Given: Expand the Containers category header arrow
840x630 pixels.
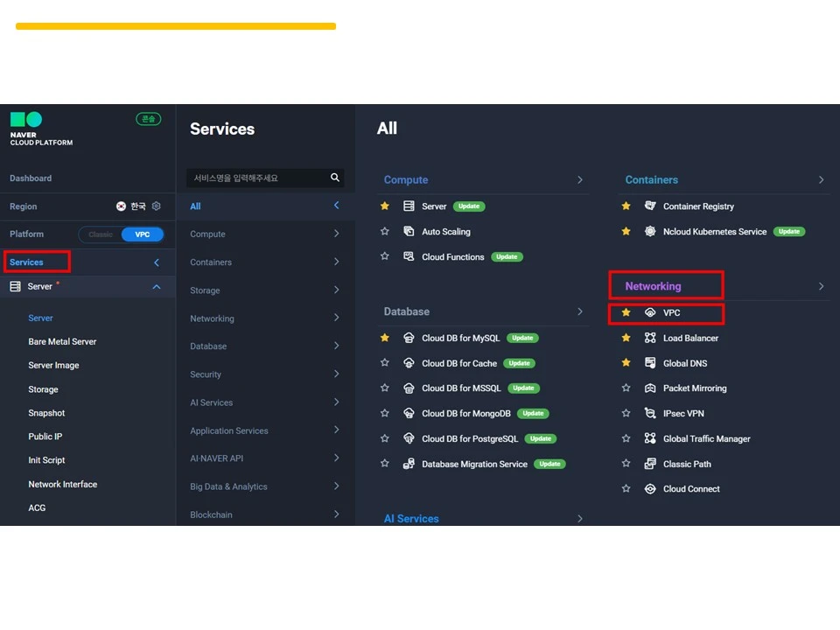Looking at the screenshot, I should [822, 180].
